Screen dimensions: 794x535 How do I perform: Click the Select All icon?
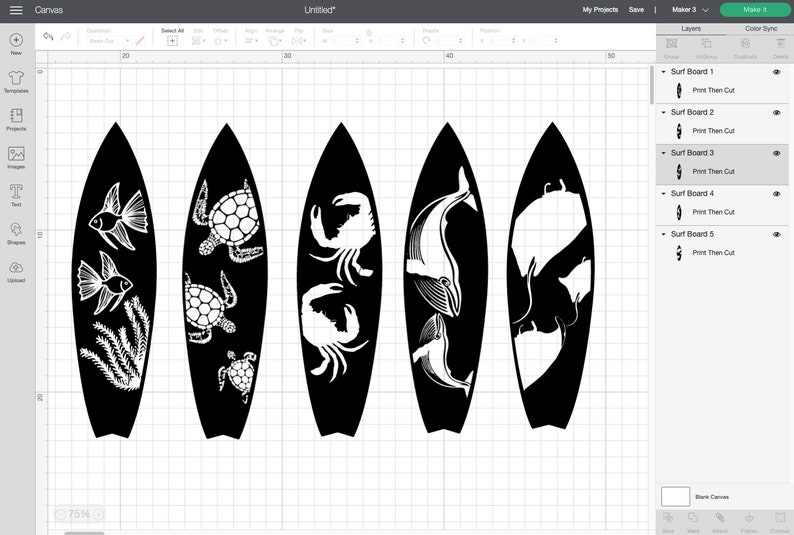pos(172,41)
